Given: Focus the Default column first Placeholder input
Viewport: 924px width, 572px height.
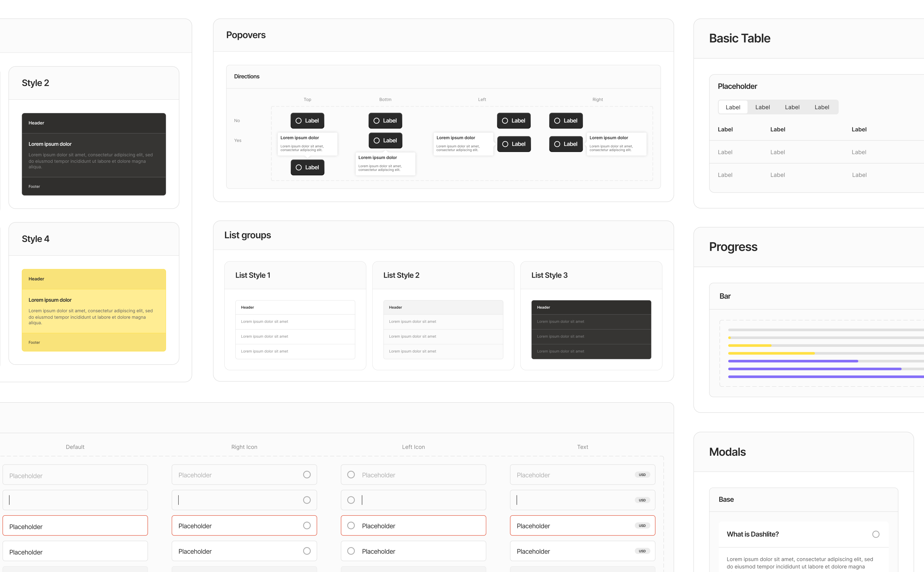Looking at the screenshot, I should 75,475.
